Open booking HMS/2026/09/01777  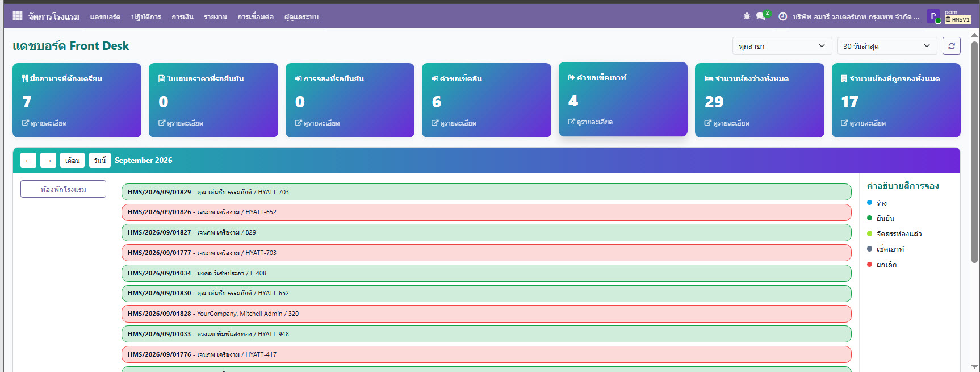pos(486,253)
